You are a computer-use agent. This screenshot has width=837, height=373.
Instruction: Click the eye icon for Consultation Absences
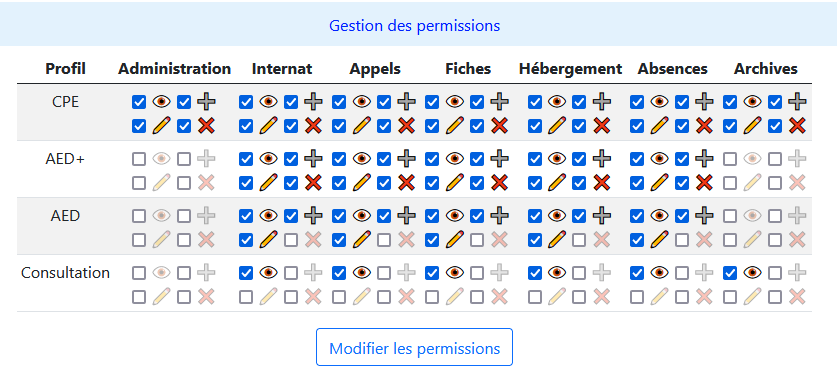pos(659,273)
